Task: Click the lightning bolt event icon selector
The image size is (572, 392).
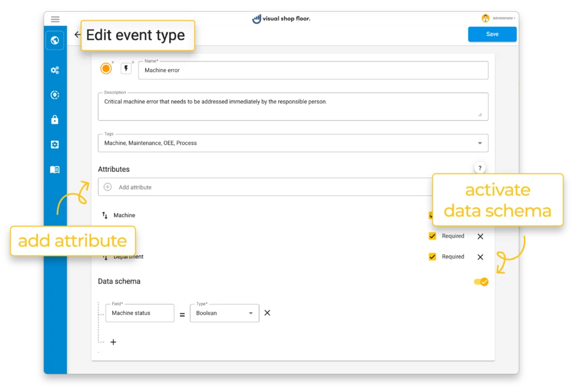Action: 126,69
